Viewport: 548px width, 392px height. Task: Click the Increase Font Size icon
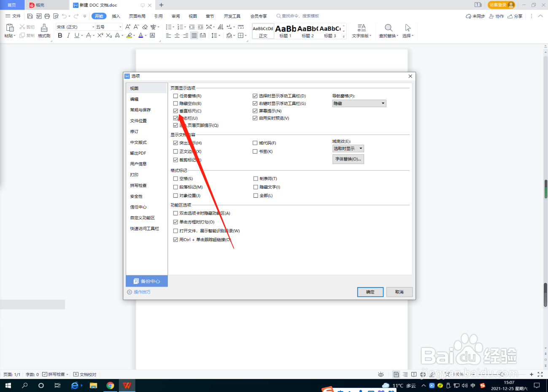tap(128, 27)
